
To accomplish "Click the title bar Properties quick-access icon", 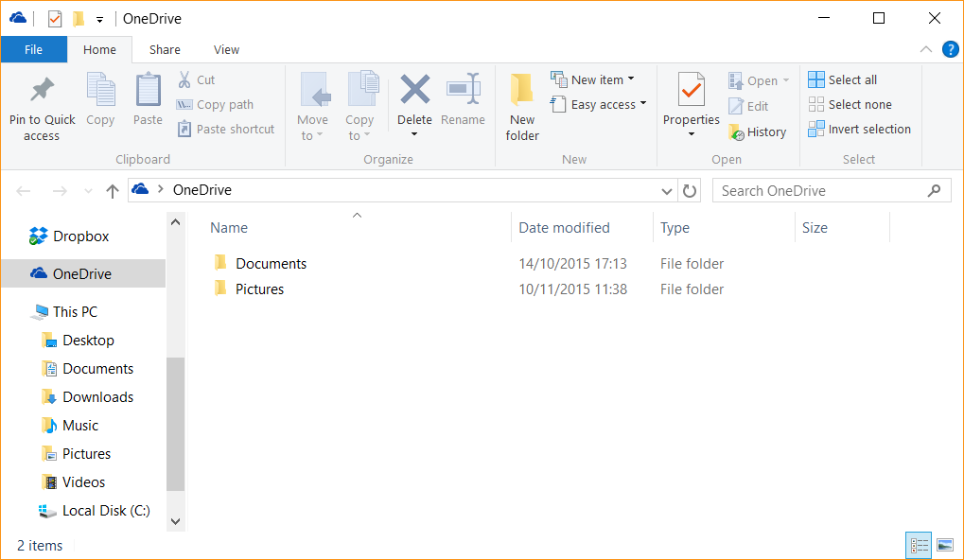I will [x=55, y=19].
